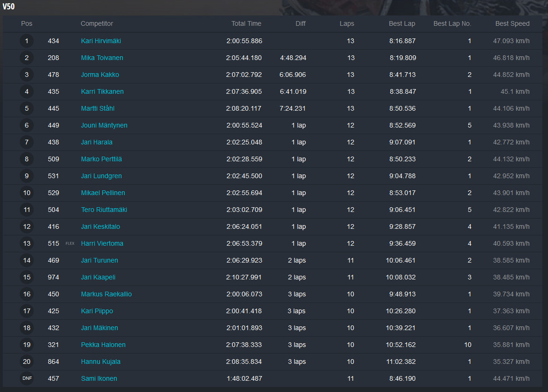Select the Best Lap No. column header

(x=452, y=23)
